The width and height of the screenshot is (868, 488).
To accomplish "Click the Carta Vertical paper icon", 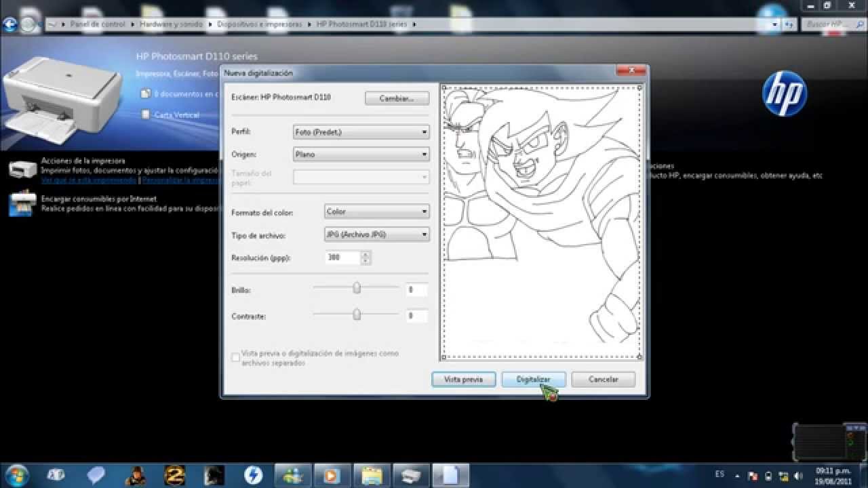I will click(x=145, y=115).
